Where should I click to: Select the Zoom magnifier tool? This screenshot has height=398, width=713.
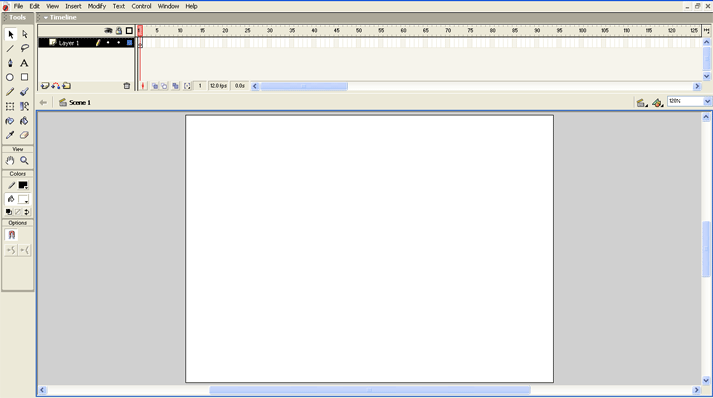click(24, 161)
